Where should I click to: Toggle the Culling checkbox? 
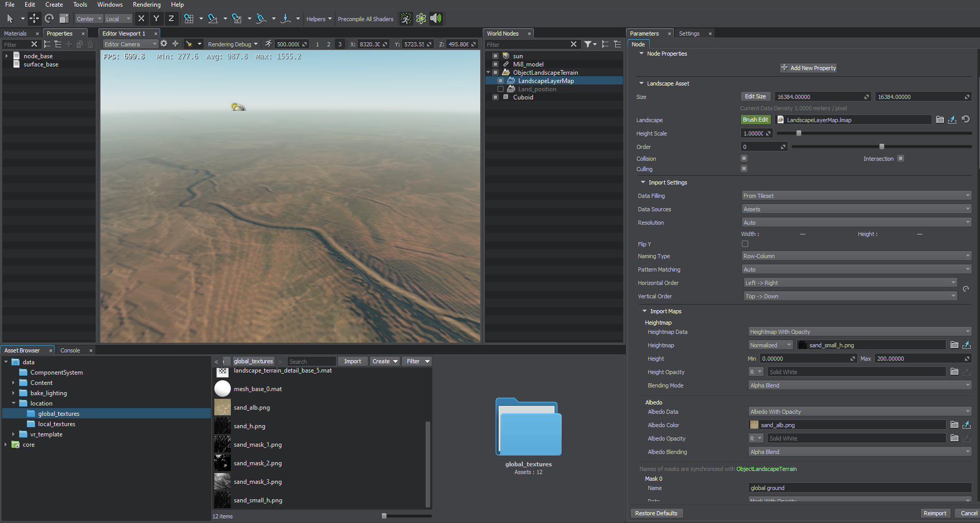point(744,168)
